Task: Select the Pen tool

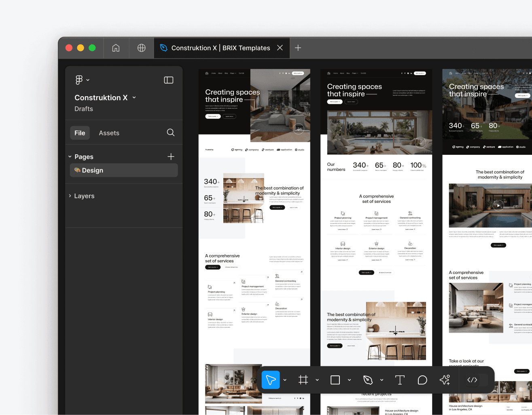Action: [x=368, y=380]
